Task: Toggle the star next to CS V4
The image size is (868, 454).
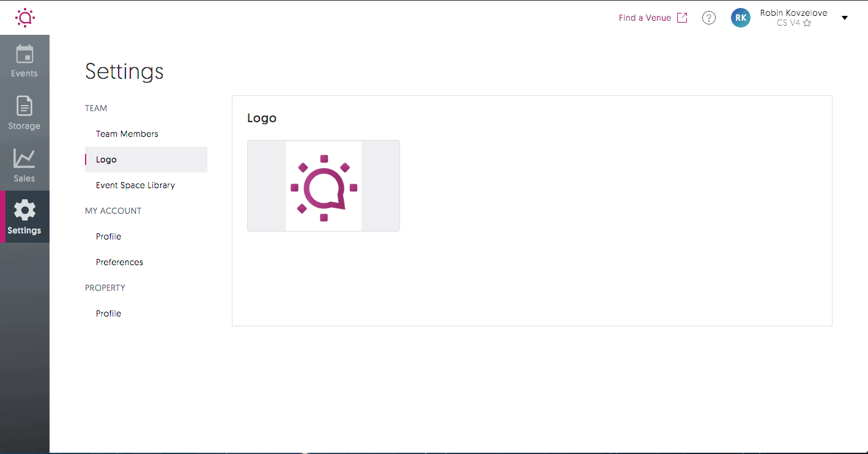Action: [807, 22]
